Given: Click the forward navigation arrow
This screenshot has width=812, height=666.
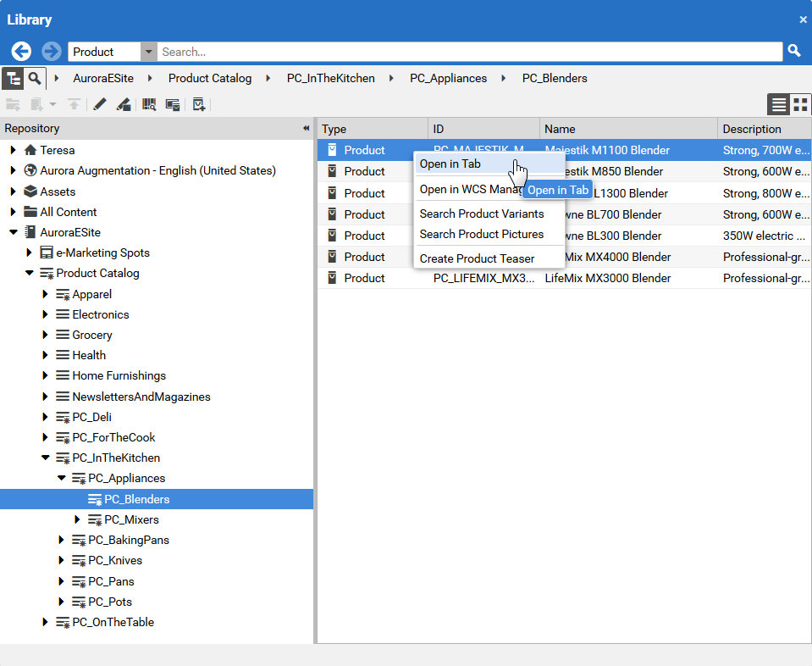Looking at the screenshot, I should click(x=50, y=52).
